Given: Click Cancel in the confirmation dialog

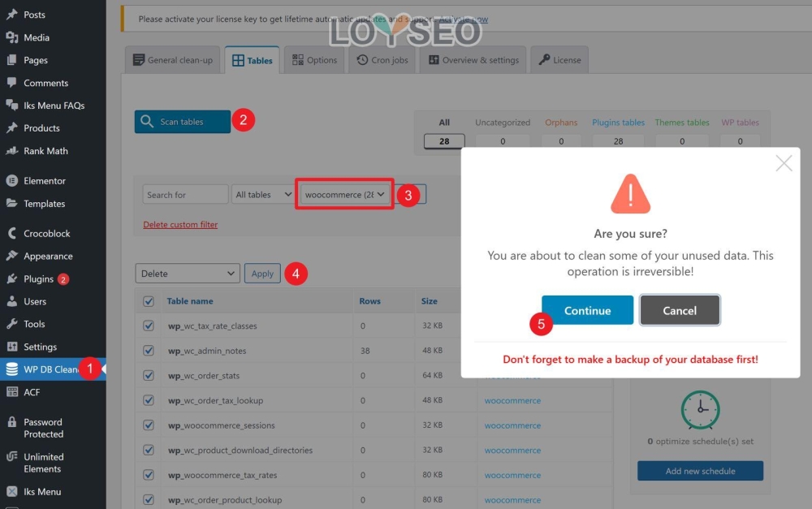Looking at the screenshot, I should point(680,310).
